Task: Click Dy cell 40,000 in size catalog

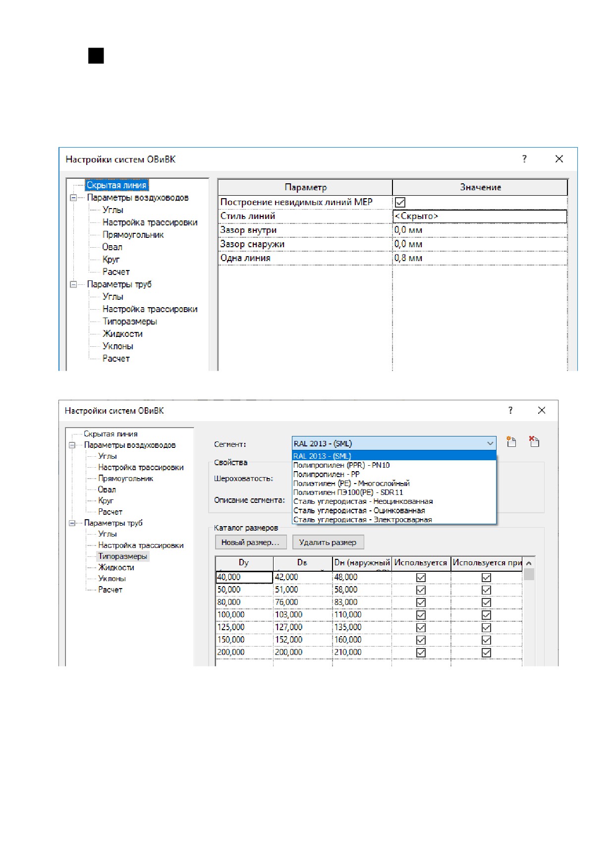Action: pos(244,577)
